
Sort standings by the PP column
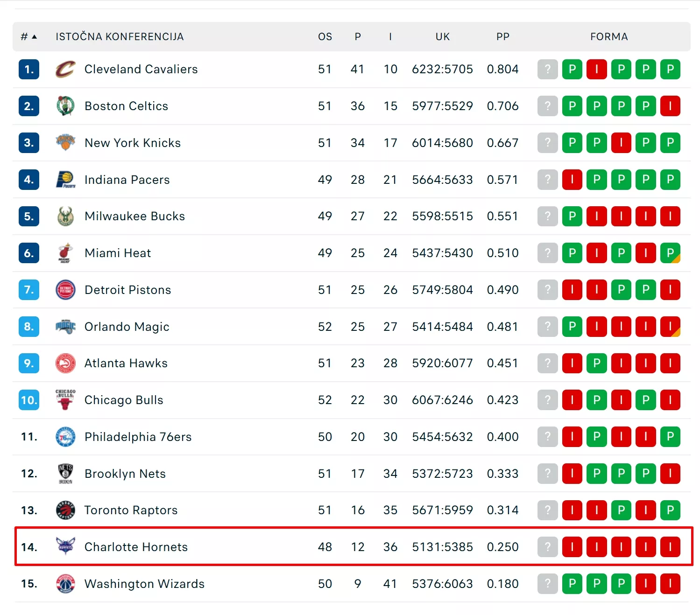(x=502, y=37)
